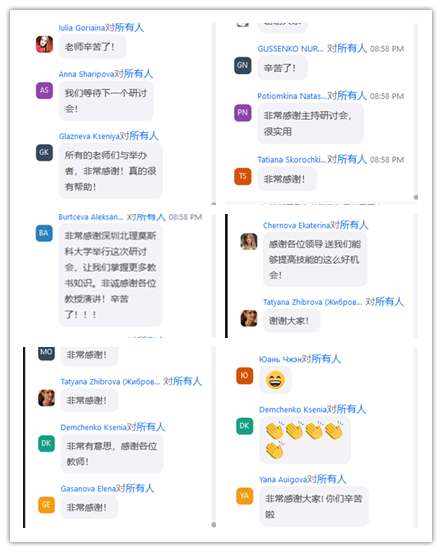This screenshot has width=442, height=552.
Task: Click Potiomkina Natas's message about the seminar
Action: [310, 123]
